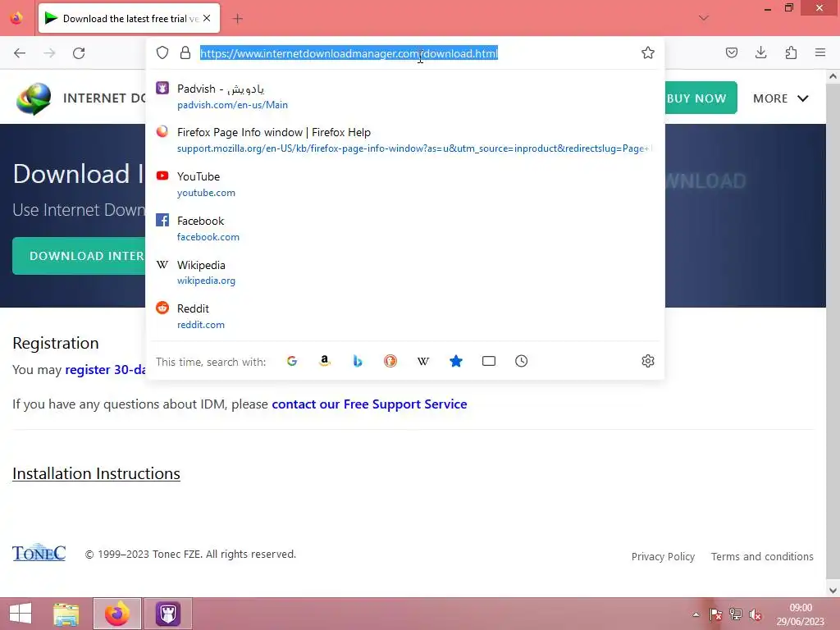Expand the MORE navigation dropdown
The image size is (840, 630).
[781, 98]
